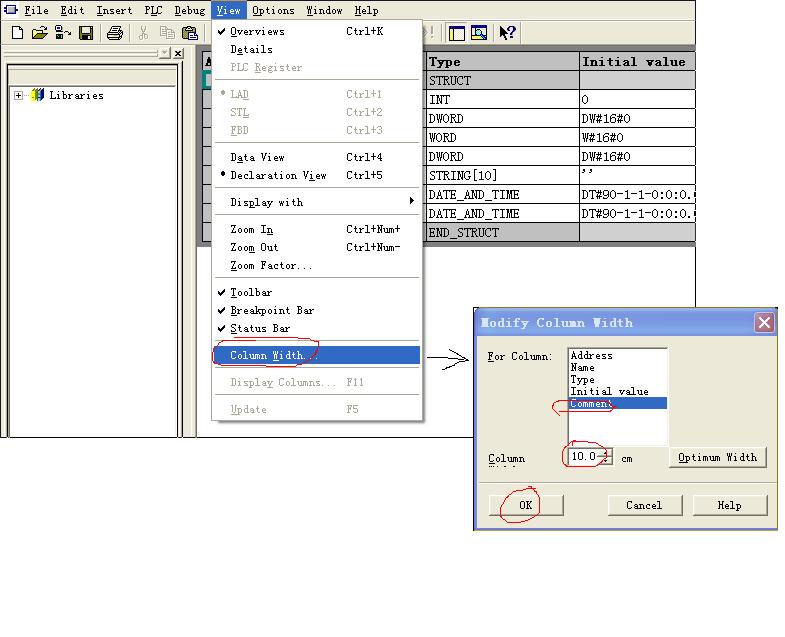785x637 pixels.
Task: Open the Help menu
Action: (366, 10)
